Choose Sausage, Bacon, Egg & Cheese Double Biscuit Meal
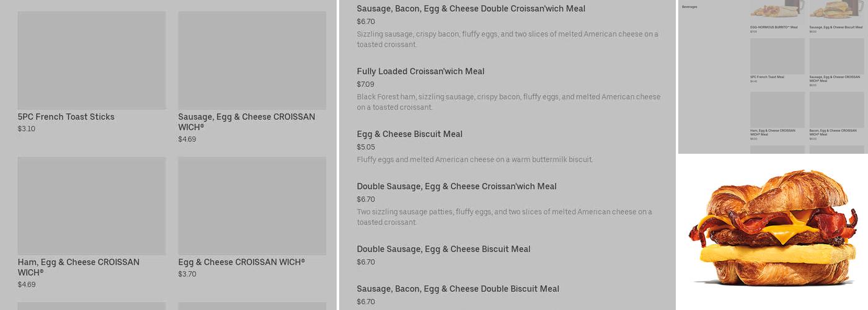 [x=458, y=288]
